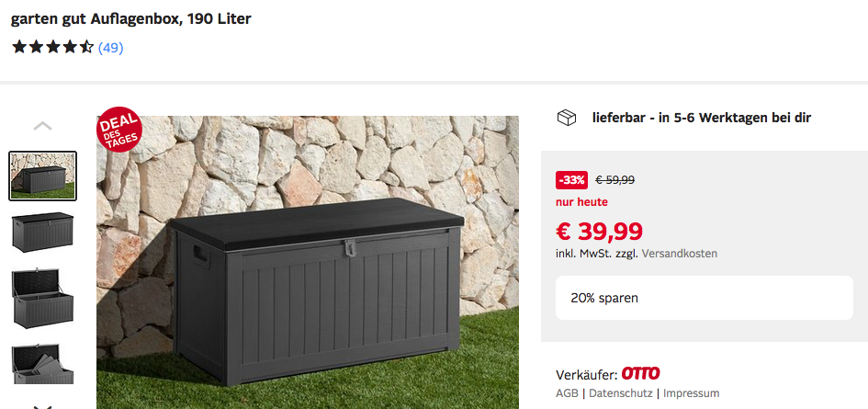Click the main product image

[x=308, y=262]
